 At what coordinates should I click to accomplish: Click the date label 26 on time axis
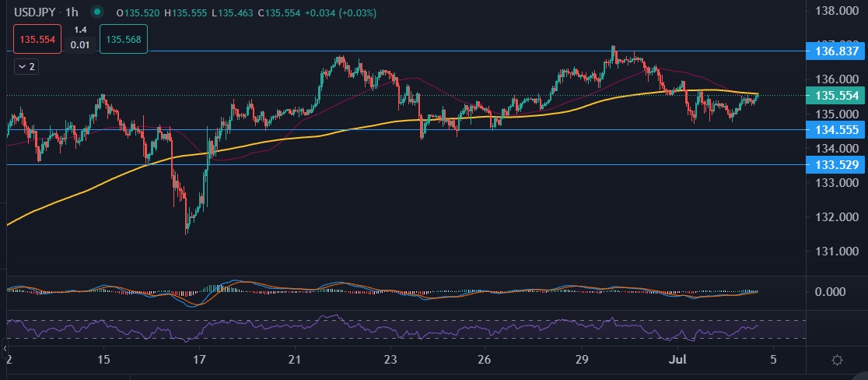pos(485,359)
